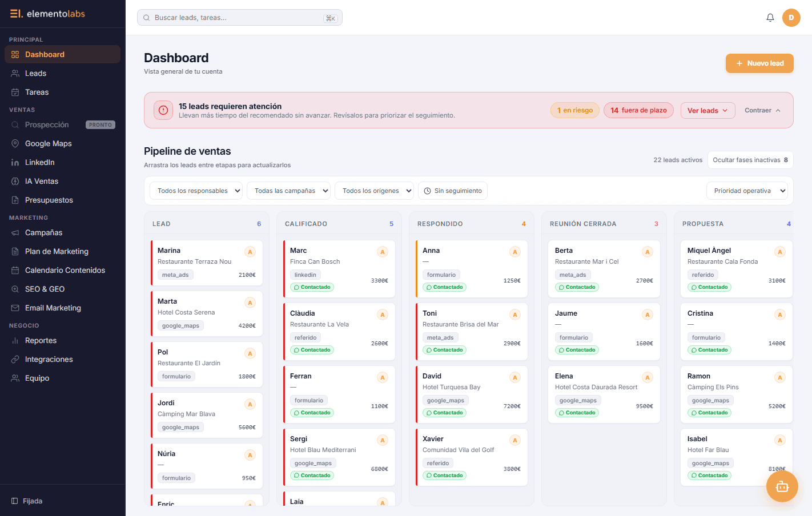Click 5600€ value on Jordi card
Image resolution: width=812 pixels, height=516 pixels.
pos(247,428)
